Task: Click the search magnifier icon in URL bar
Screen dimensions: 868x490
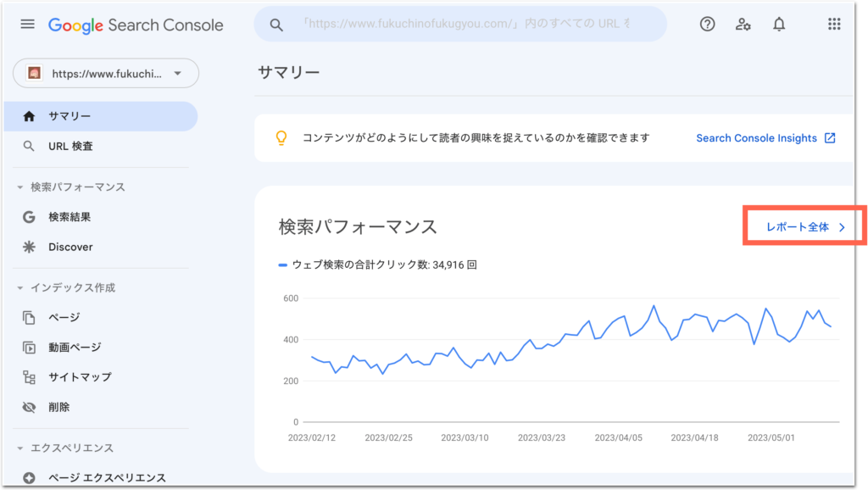Action: pyautogui.click(x=276, y=25)
